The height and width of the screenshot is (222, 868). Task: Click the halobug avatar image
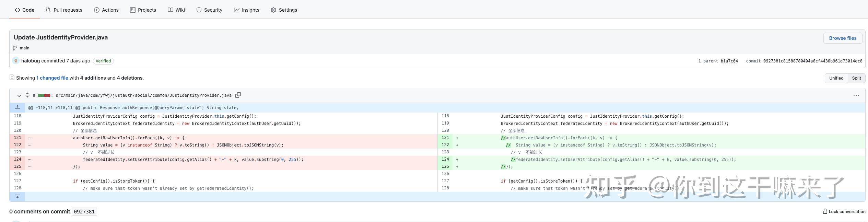pos(16,61)
